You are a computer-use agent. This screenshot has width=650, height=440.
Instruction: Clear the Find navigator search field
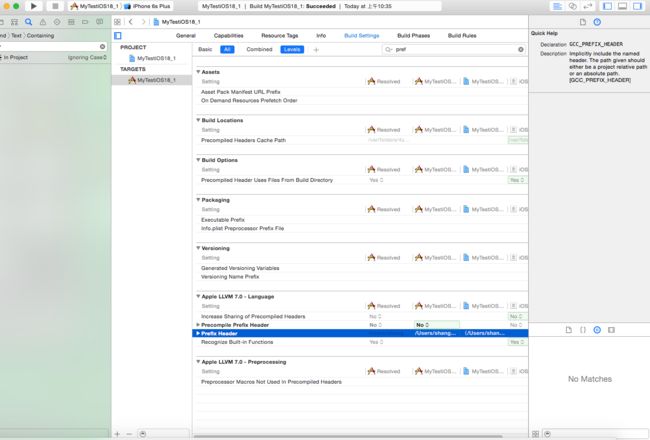pos(102,46)
